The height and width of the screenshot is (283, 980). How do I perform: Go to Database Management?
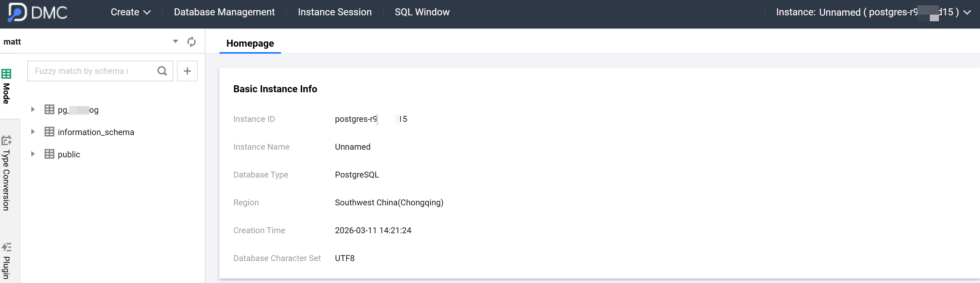coord(224,12)
